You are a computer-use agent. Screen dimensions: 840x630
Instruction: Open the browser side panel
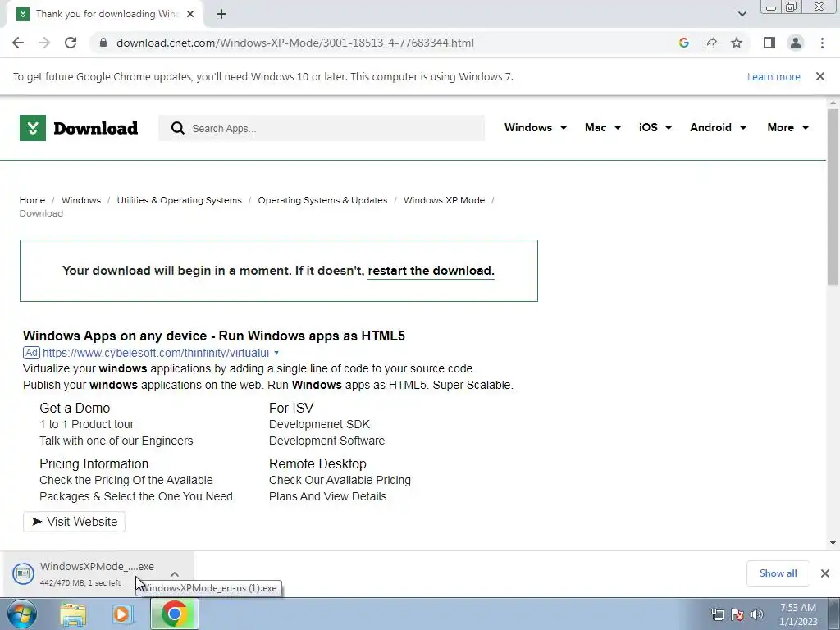point(769,43)
